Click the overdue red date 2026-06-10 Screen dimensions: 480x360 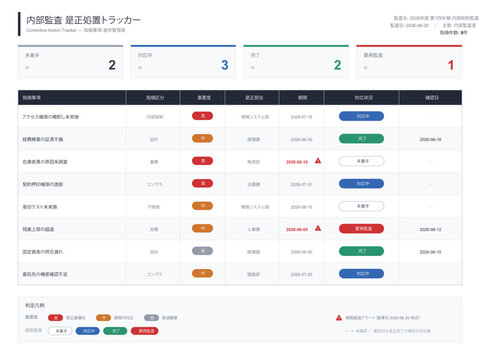[x=297, y=162]
